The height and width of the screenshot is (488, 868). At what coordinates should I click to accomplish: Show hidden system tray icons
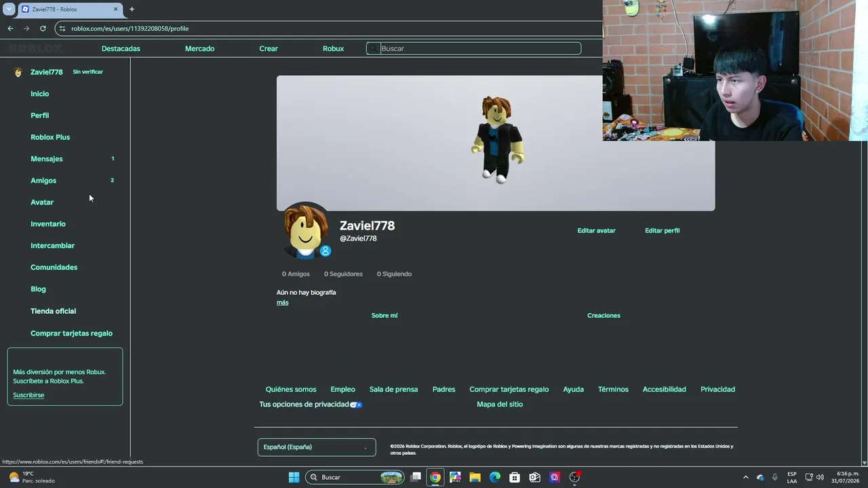(746, 477)
